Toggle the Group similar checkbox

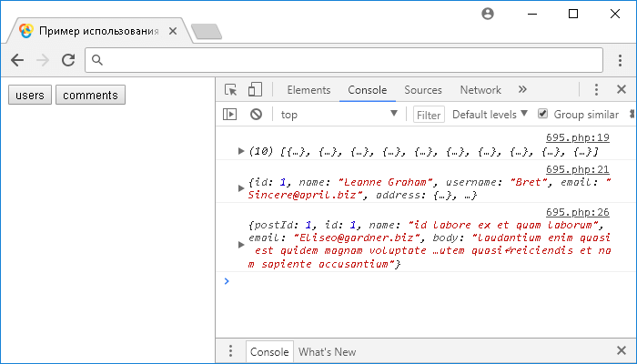(x=542, y=114)
